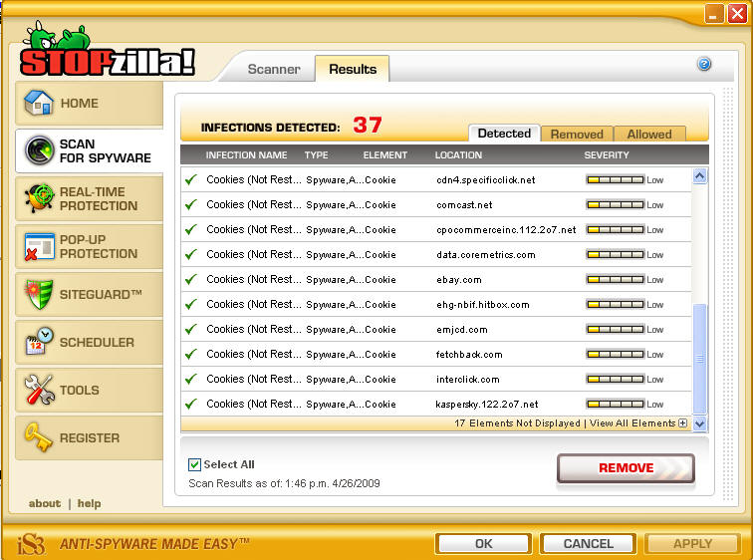Sort by ELEMENT column header
Screen dimensions: 753x560
coord(385,155)
